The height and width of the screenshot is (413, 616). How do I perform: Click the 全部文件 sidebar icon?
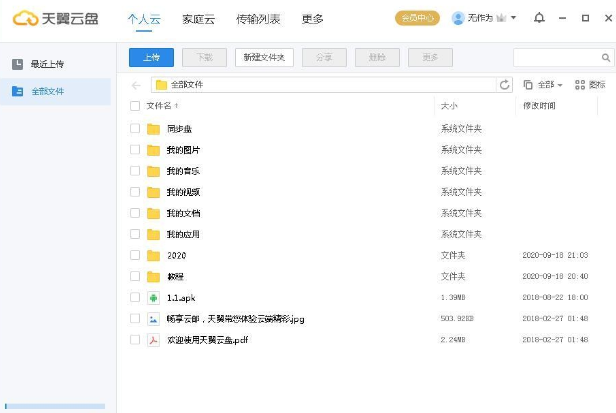click(x=17, y=91)
